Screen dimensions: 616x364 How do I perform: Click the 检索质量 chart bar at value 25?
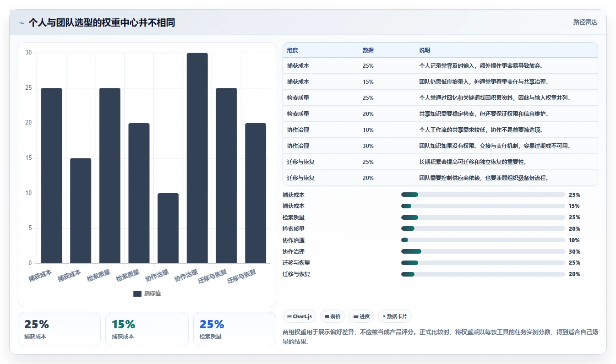pyautogui.click(x=110, y=175)
